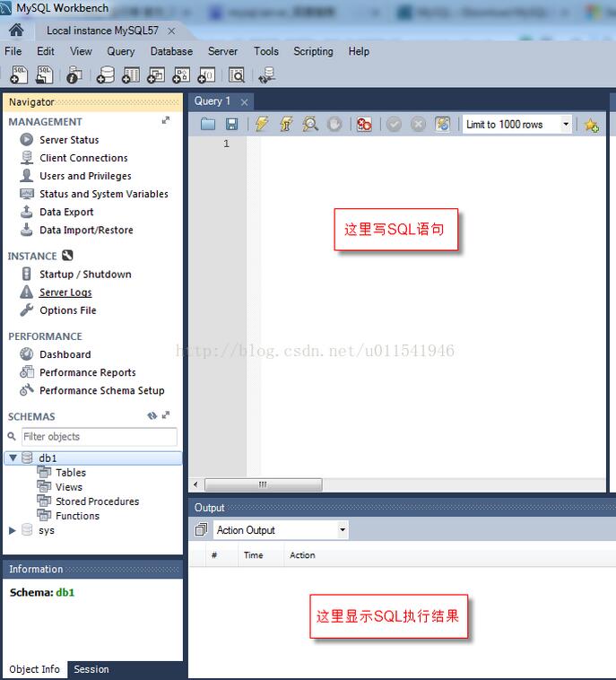Open the Limit to 1000 rows dropdown
Screen dimensions: 616x680
(566, 125)
